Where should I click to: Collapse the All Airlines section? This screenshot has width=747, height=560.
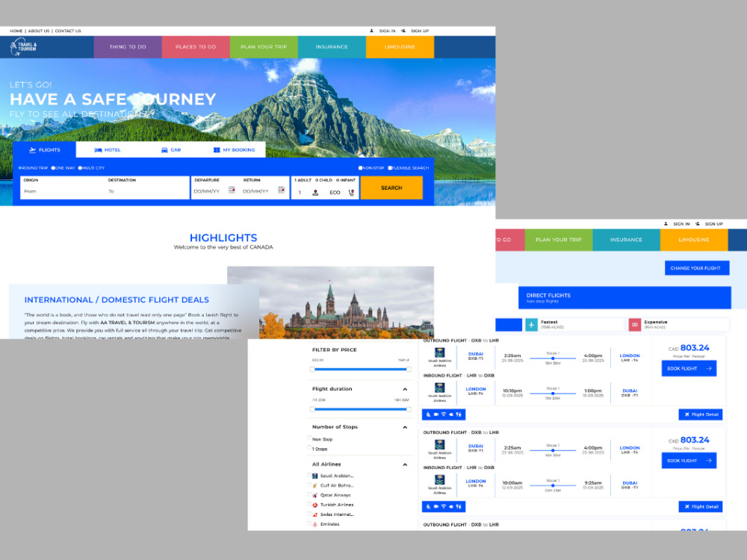(x=405, y=464)
